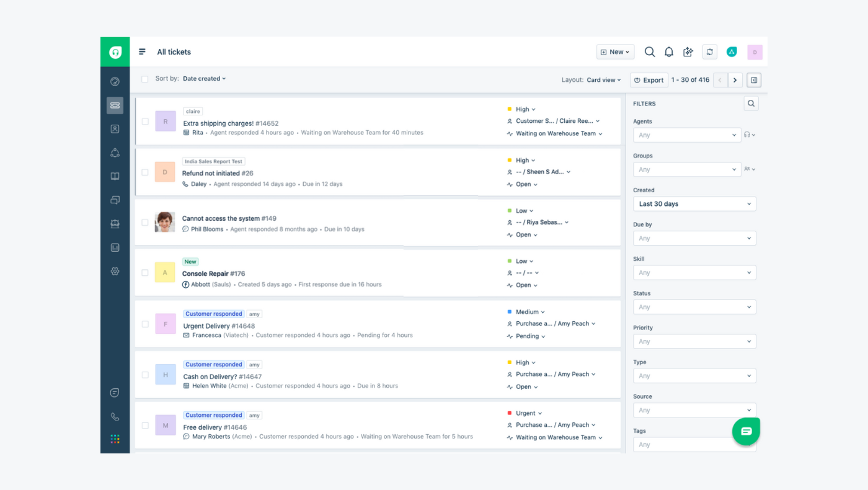Open the Skill filter dropdown
868x490 pixels.
tap(694, 272)
